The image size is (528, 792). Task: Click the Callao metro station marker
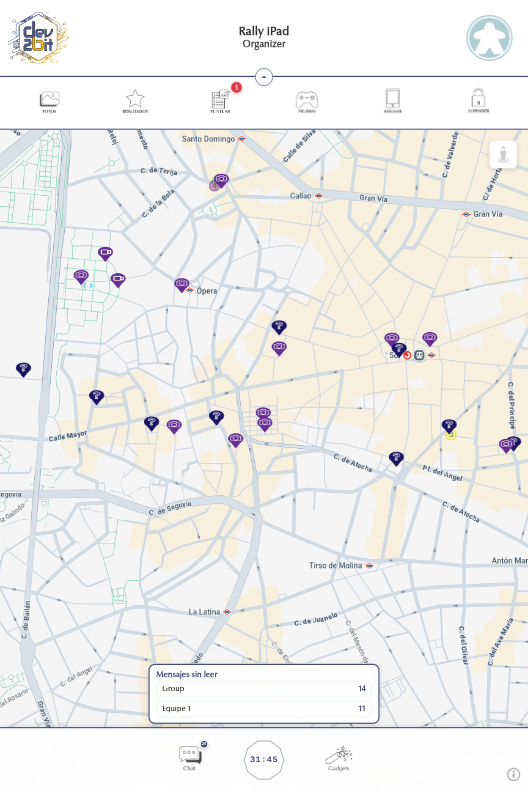(318, 195)
